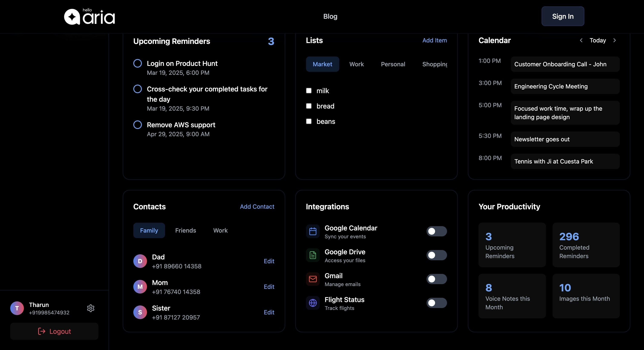Enable the Gmail integration toggle

coord(437,279)
